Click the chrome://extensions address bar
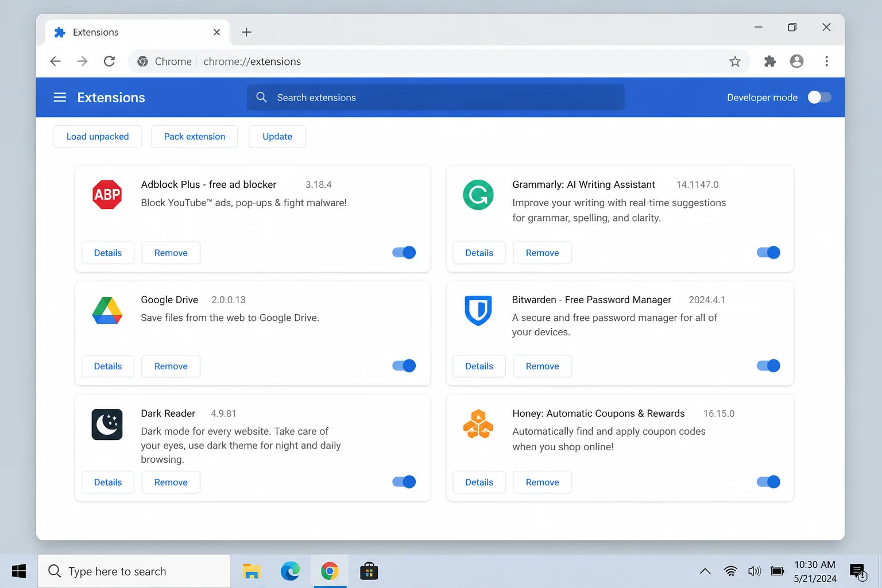Image resolution: width=882 pixels, height=588 pixels. click(439, 61)
